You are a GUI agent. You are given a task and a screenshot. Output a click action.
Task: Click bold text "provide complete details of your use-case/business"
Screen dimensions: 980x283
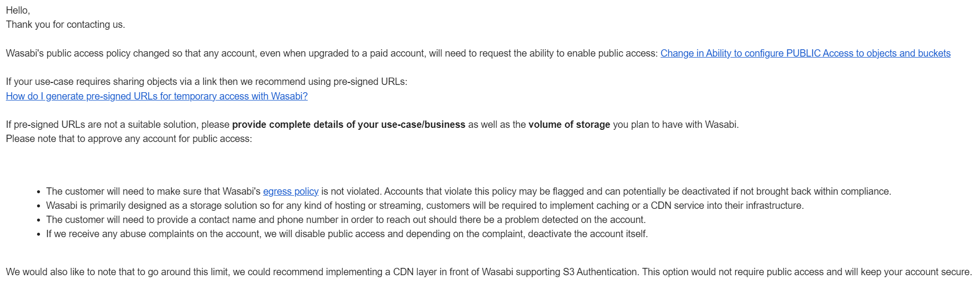tap(349, 124)
